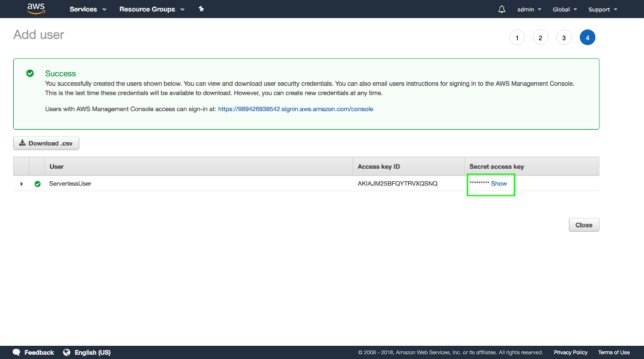Image resolution: width=644 pixels, height=359 pixels.
Task: Open the Support menu
Action: click(x=602, y=10)
